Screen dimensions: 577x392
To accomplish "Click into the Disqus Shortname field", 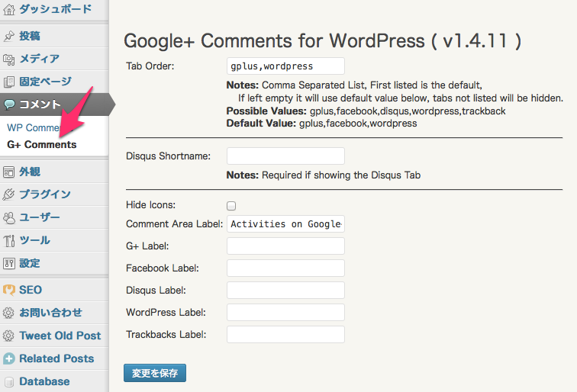I will (x=285, y=156).
